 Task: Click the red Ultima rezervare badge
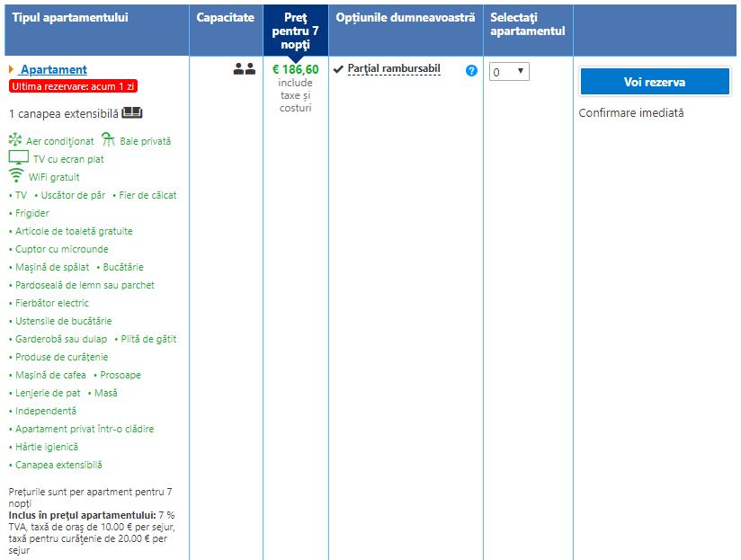tap(73, 86)
